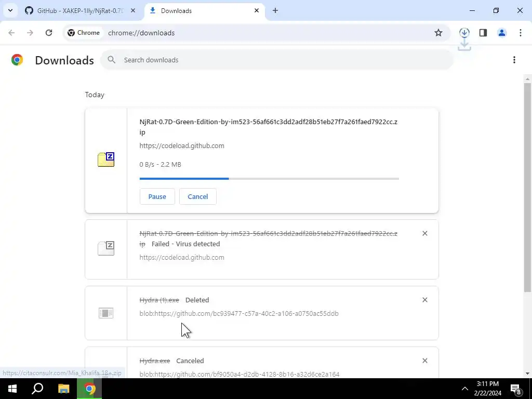Close the Downloads tab

pyautogui.click(x=257, y=10)
